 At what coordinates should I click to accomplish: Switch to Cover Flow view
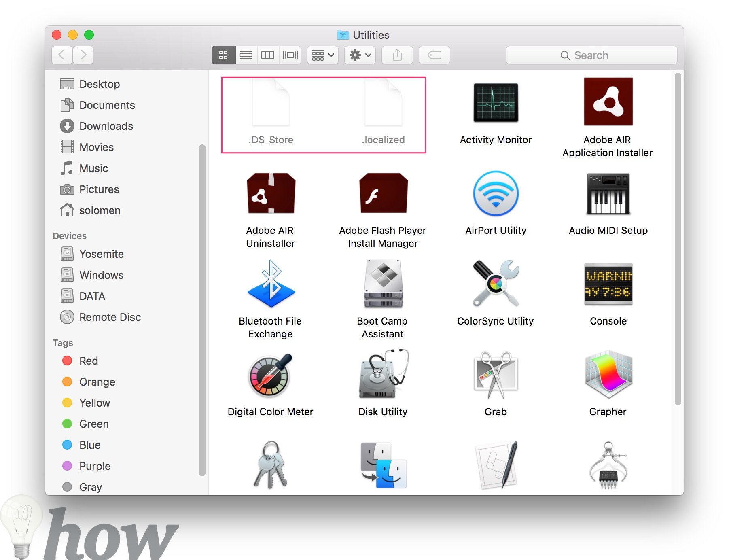[290, 55]
